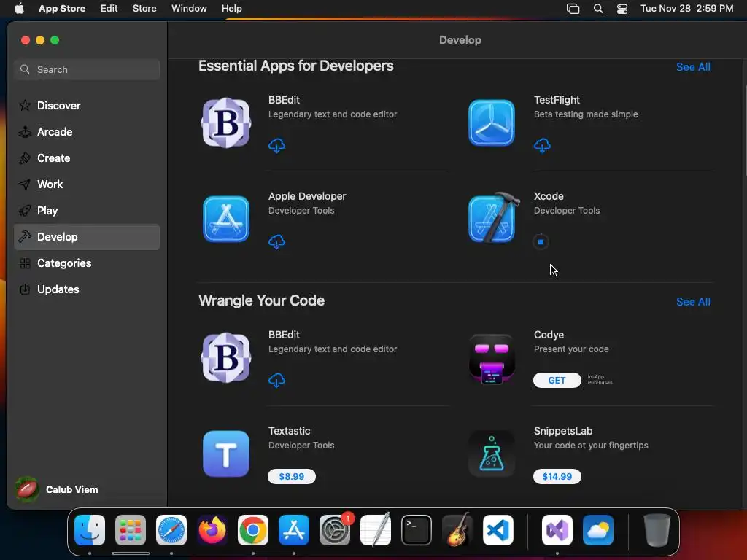Go to Arcade in sidebar
The height and width of the screenshot is (560, 747).
click(x=87, y=132)
